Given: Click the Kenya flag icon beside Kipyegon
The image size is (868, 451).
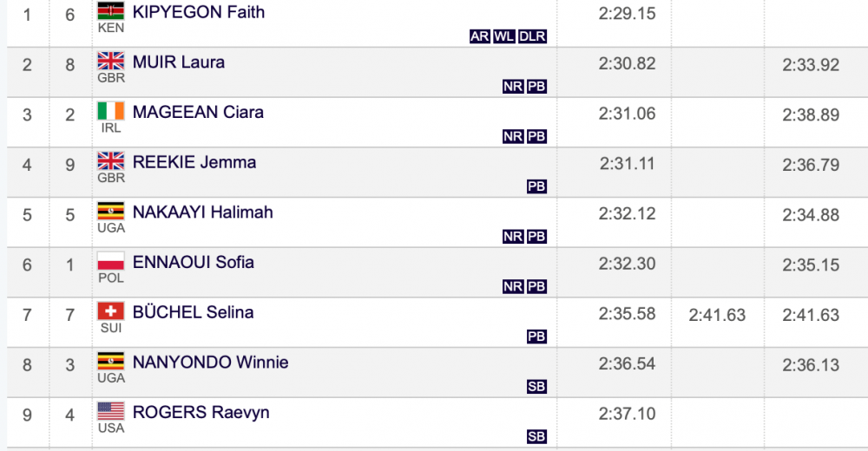Looking at the screenshot, I should click(x=111, y=10).
